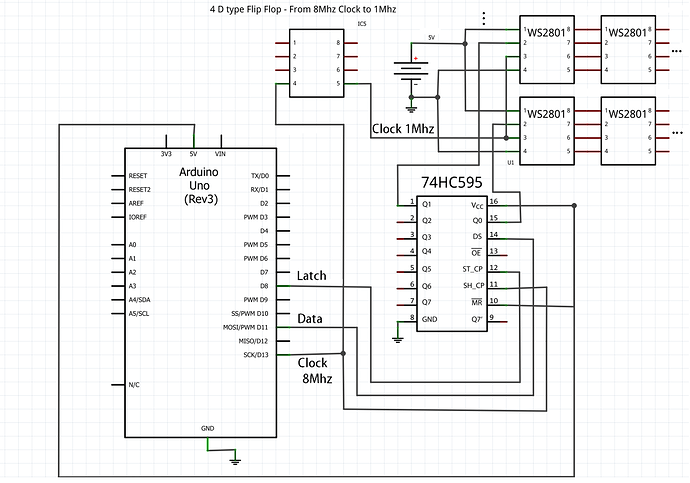
Task: Select the TX/D0 pin label
Action: [x=260, y=176]
